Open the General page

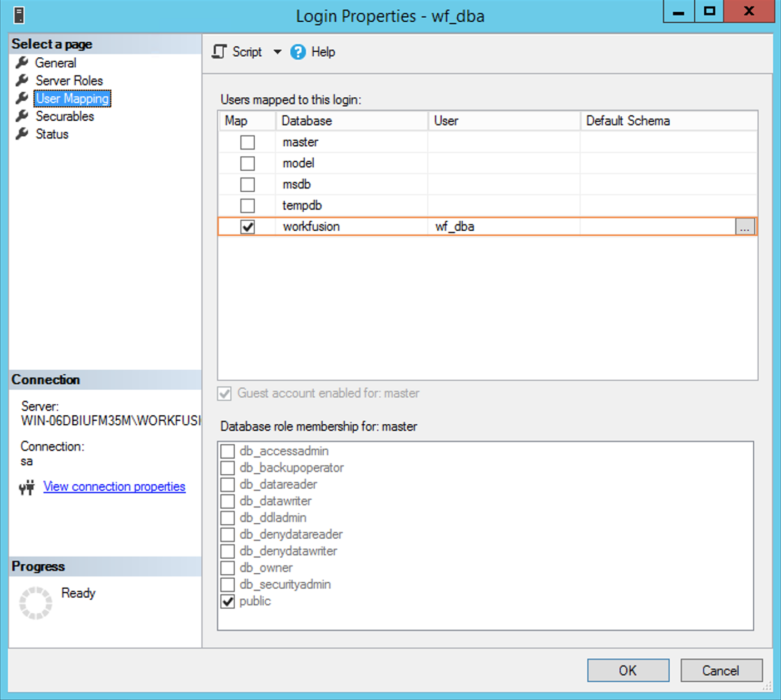click(x=56, y=63)
